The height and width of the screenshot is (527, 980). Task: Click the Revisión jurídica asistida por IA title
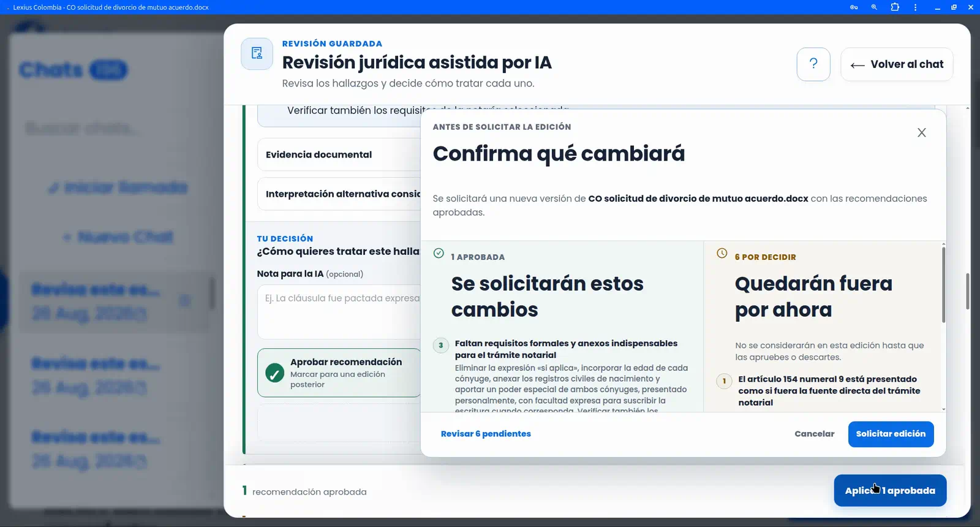pos(417,63)
